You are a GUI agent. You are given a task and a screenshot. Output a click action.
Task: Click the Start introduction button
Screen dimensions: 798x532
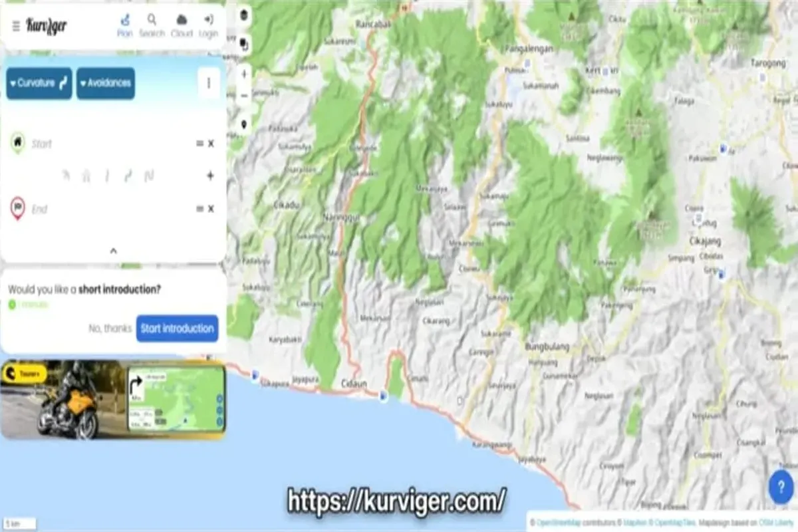(x=178, y=329)
